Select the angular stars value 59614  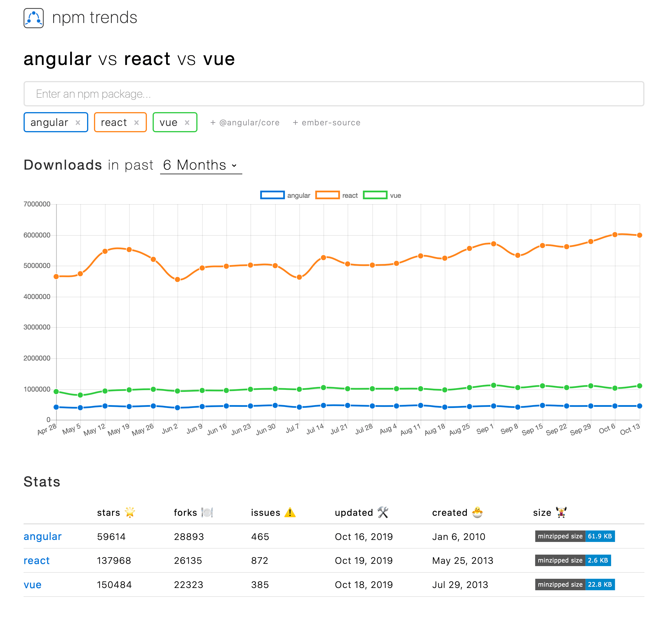[x=111, y=536]
